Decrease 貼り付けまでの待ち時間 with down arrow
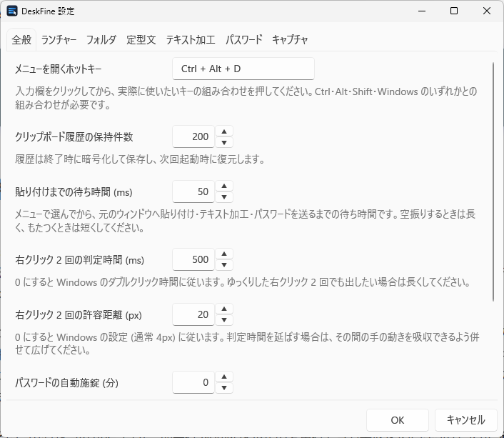The height and width of the screenshot is (438, 504). coord(224,197)
